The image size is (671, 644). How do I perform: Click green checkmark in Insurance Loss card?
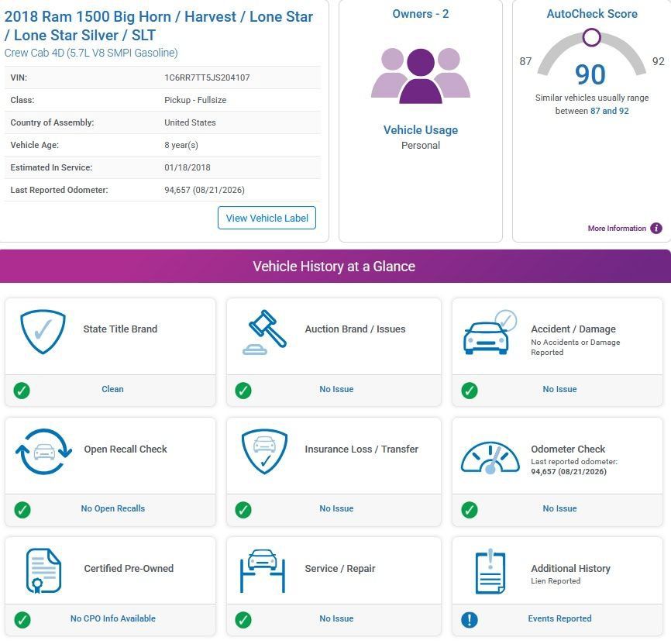coord(243,510)
